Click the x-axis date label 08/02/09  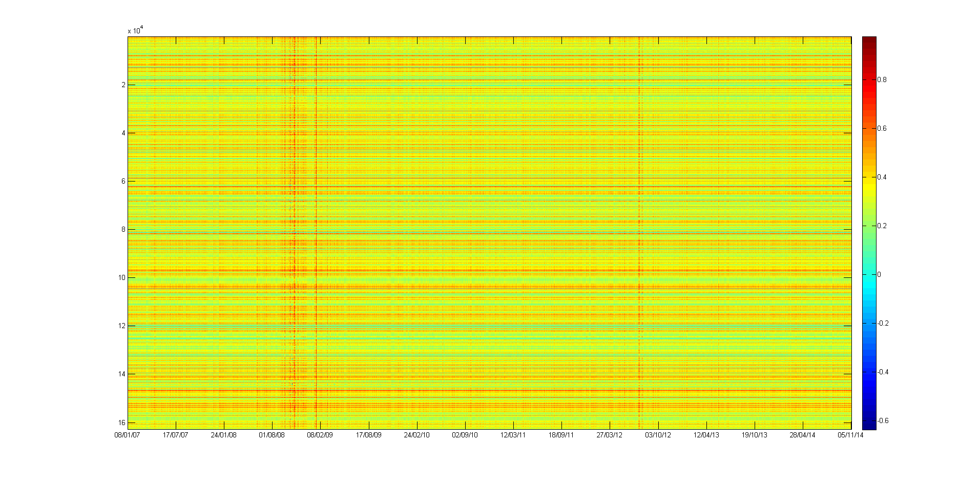pyautogui.click(x=320, y=435)
